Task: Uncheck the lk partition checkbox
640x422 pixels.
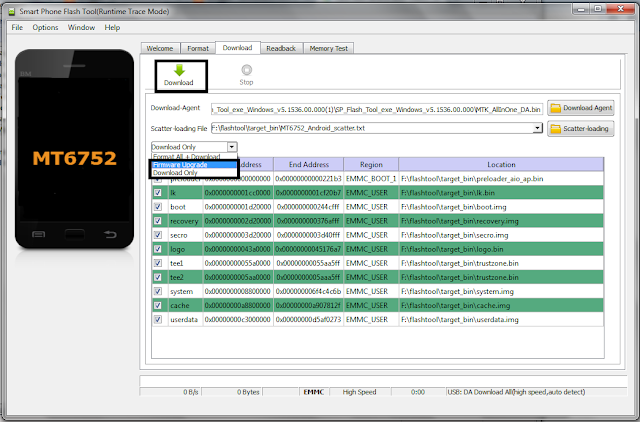Action: click(x=158, y=193)
